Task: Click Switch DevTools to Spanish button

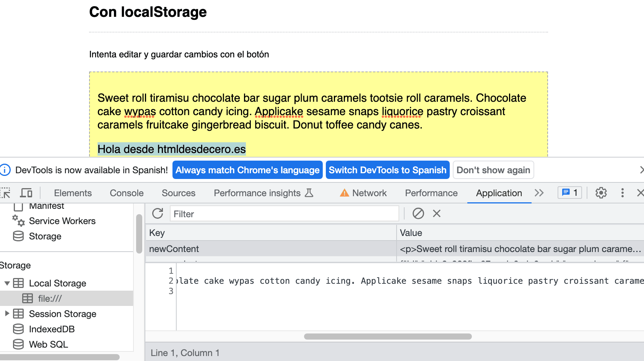Action: (387, 170)
